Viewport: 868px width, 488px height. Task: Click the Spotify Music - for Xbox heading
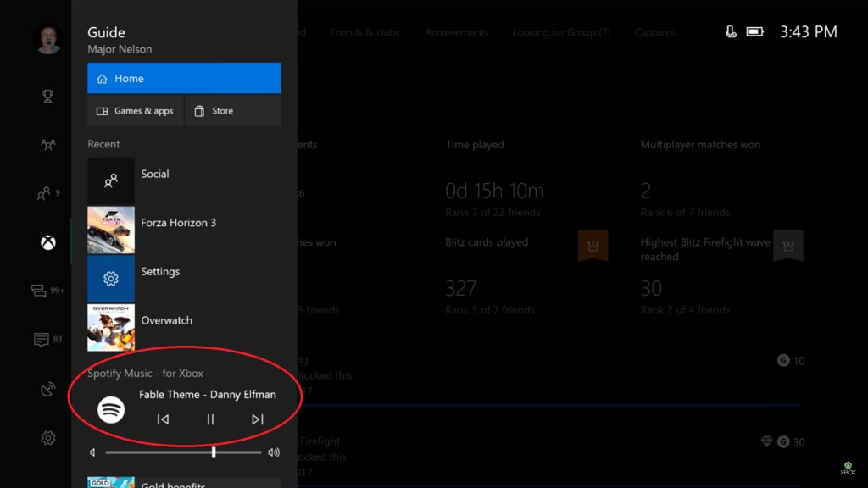145,374
